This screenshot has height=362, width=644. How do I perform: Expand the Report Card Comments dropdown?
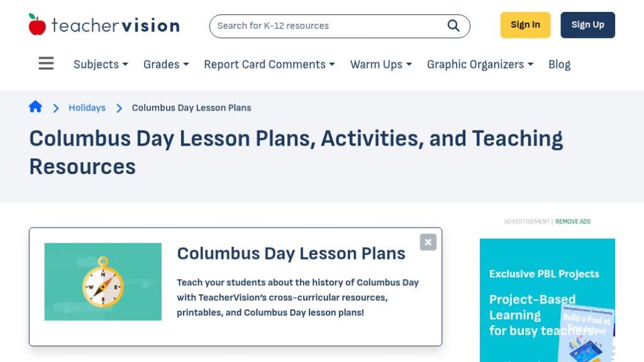click(269, 64)
